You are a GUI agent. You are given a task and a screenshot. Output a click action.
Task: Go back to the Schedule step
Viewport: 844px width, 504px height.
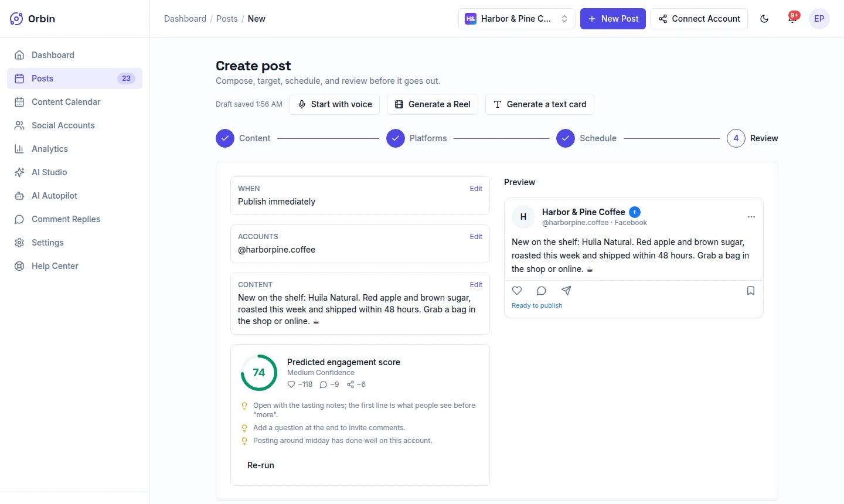(x=587, y=138)
